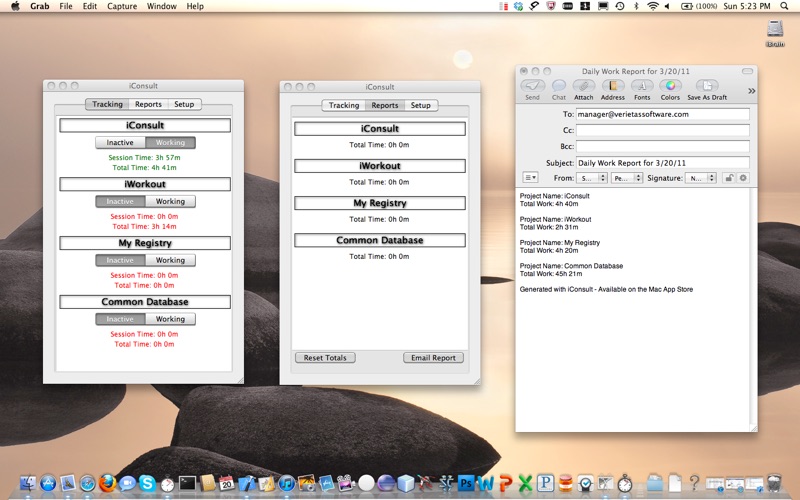Click the Dropbox menu bar icon
Screen dimensions: 800x500
(518, 6)
